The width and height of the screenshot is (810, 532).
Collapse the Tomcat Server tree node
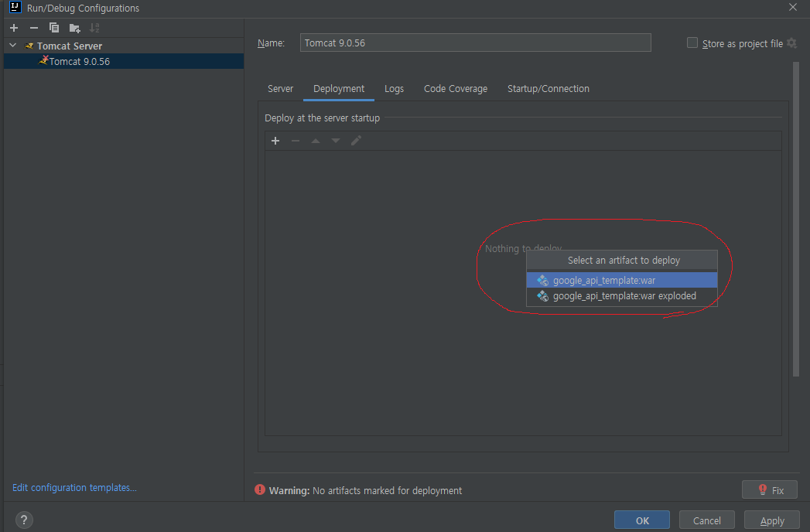coord(13,46)
